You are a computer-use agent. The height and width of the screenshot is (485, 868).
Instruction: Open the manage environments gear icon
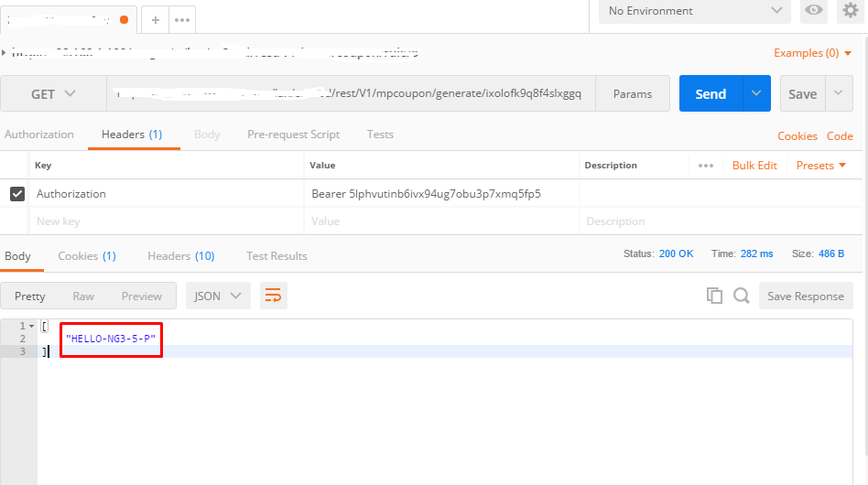pos(851,11)
